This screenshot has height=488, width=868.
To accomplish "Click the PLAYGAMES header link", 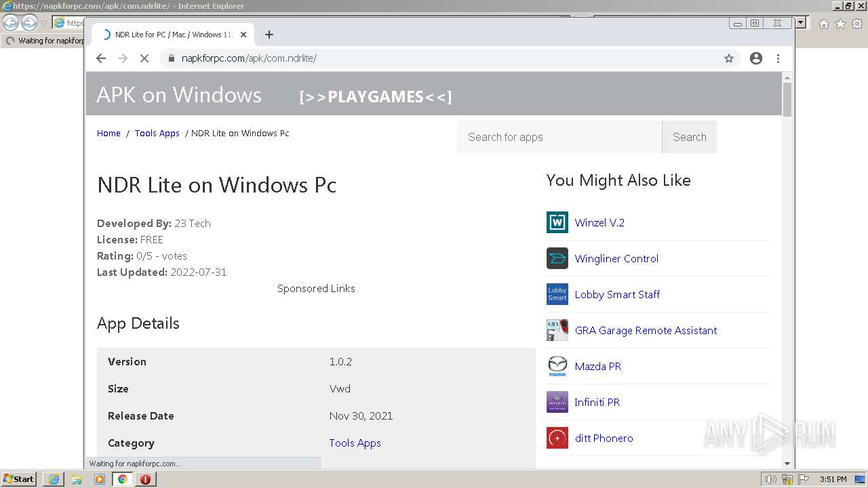I will (375, 96).
